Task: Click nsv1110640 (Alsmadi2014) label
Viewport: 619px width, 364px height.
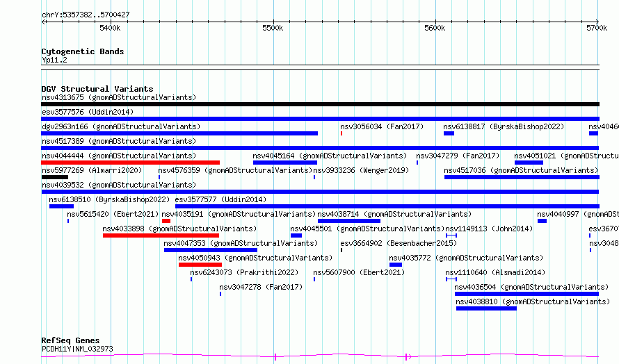Action: pyautogui.click(x=495, y=272)
